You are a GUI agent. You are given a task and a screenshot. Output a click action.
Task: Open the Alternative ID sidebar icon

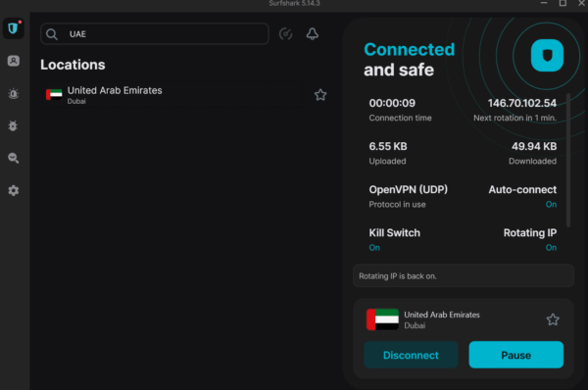pos(14,61)
